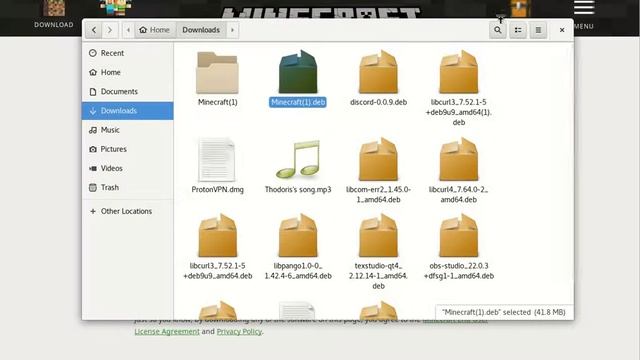Click the "Minecraft(1).deb" selected status text
The width and height of the screenshot is (640, 360).
[x=504, y=312]
